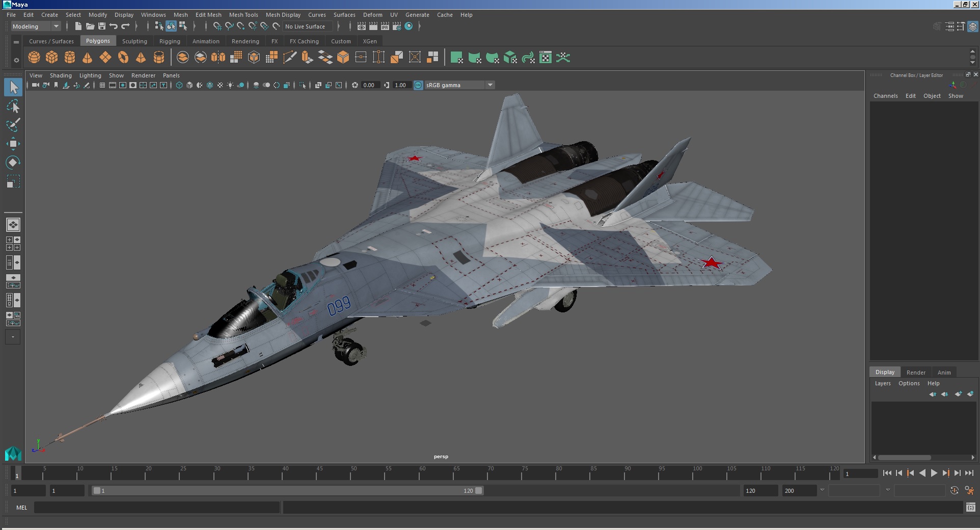The image size is (980, 530).
Task: Choose the Scale tool in the toolbox
Action: [x=13, y=181]
